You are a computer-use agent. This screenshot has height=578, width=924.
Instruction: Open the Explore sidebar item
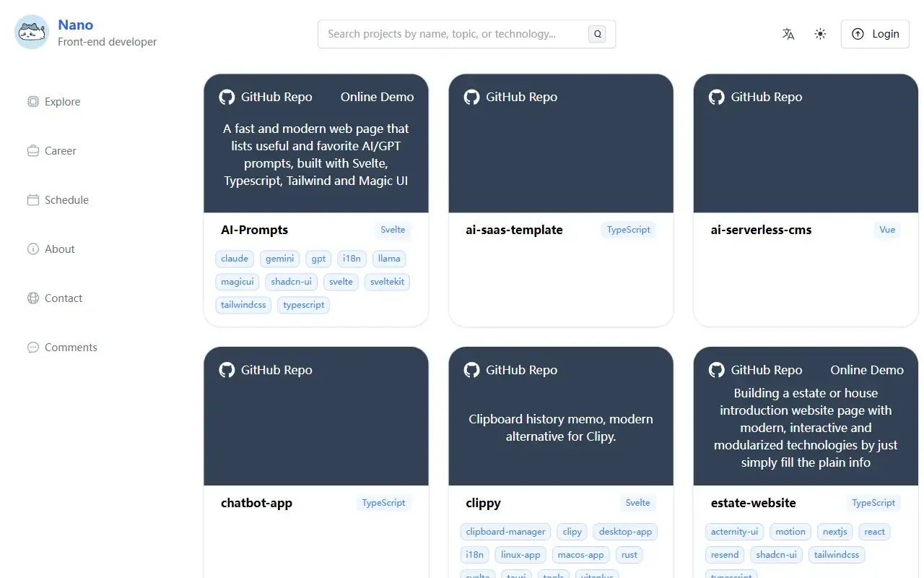54,102
